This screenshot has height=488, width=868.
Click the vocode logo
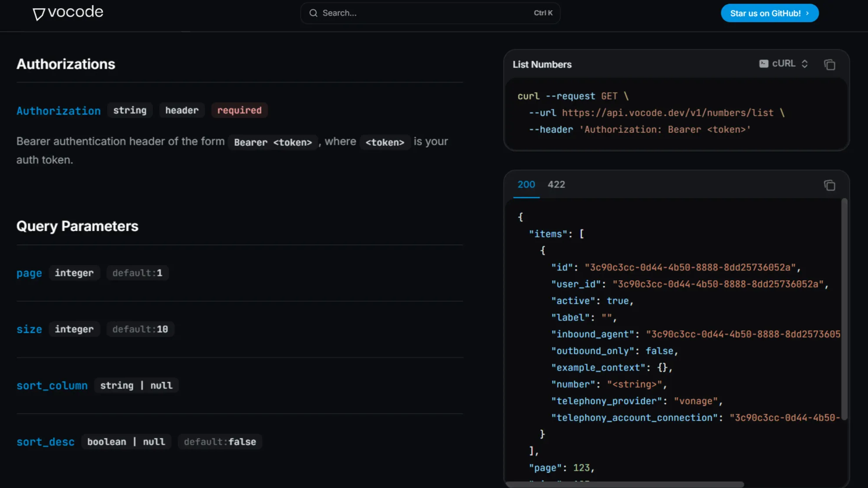68,13
